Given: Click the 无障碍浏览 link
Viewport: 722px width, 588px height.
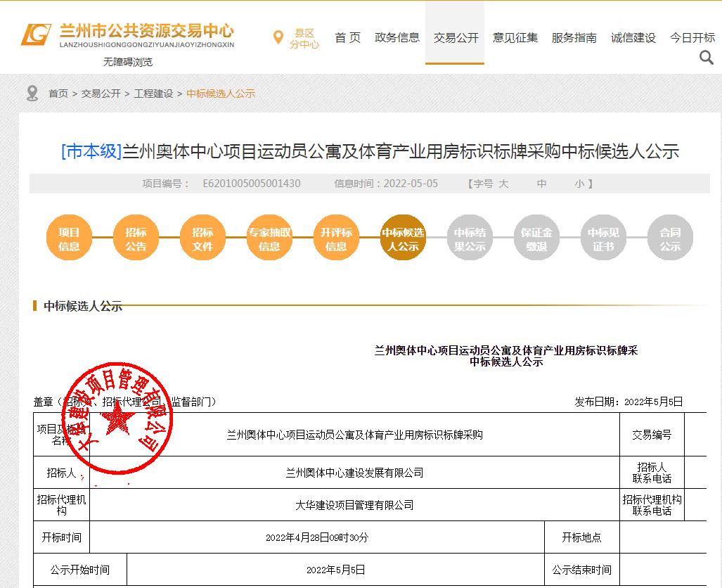Looking at the screenshot, I should click(127, 62).
